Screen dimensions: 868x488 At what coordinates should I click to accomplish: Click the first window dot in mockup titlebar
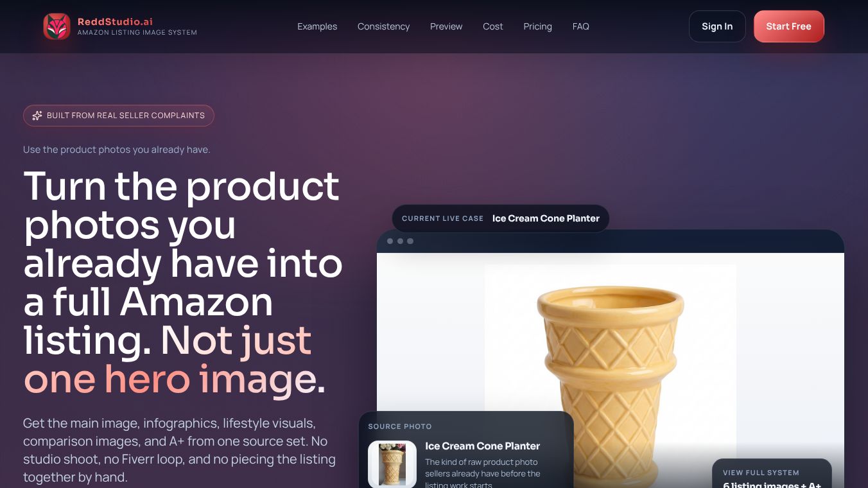390,241
